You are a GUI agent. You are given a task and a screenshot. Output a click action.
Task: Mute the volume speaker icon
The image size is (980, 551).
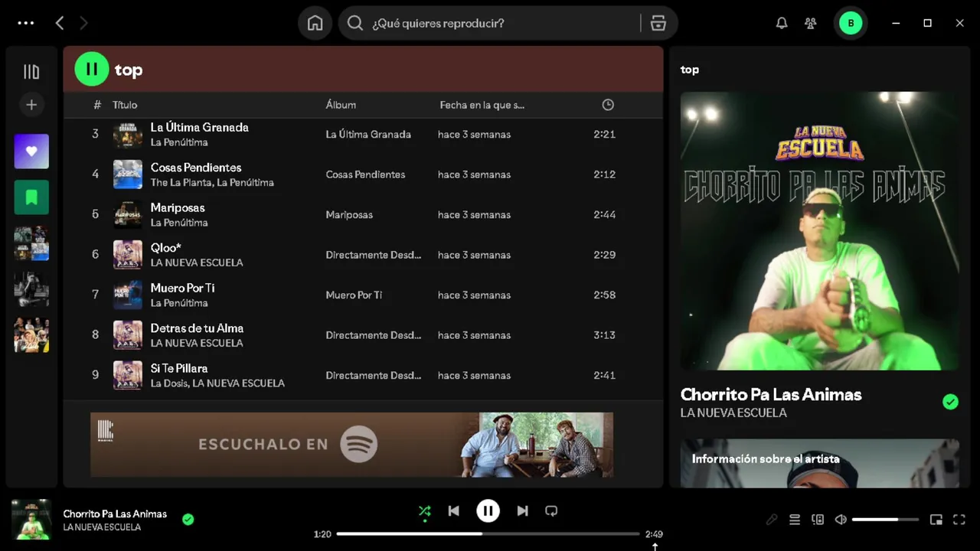click(841, 520)
